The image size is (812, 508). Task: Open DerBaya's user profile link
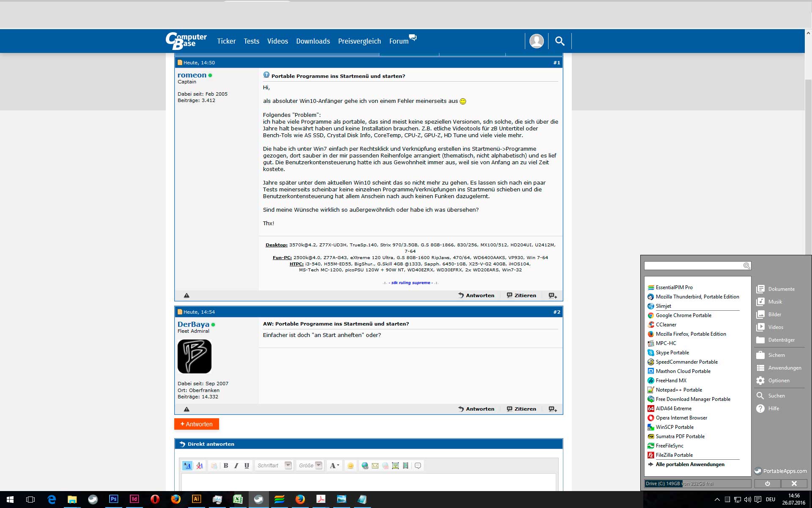click(x=193, y=324)
